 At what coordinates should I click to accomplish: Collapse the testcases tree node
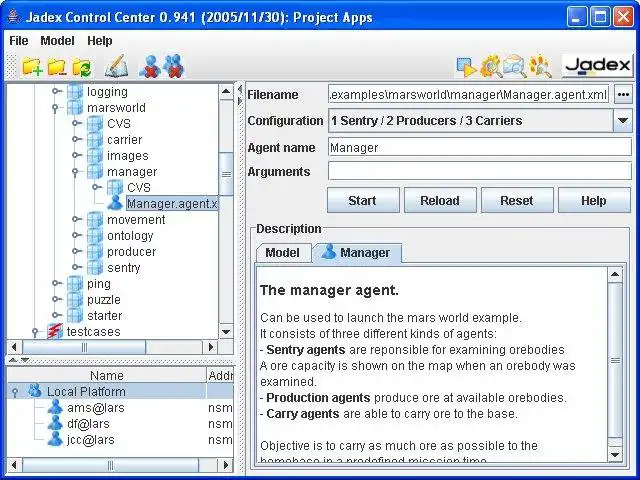click(36, 332)
